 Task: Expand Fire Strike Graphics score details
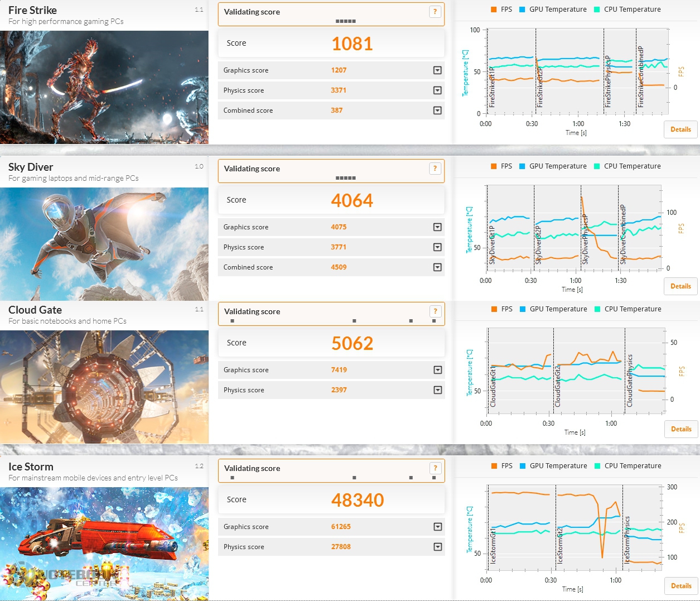pos(437,70)
